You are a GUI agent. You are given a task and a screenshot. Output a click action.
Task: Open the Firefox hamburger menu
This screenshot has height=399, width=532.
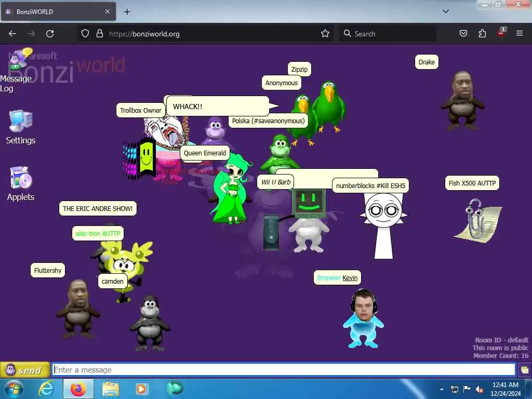pyautogui.click(x=520, y=33)
